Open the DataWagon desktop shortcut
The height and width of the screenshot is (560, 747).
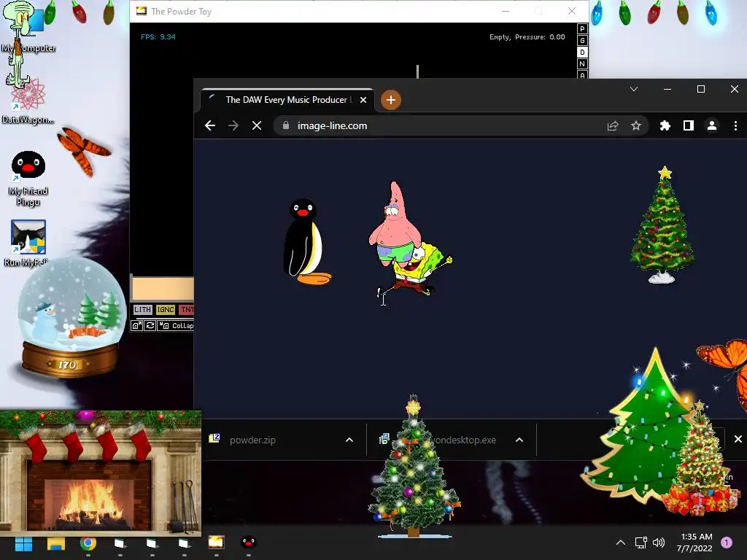28,101
